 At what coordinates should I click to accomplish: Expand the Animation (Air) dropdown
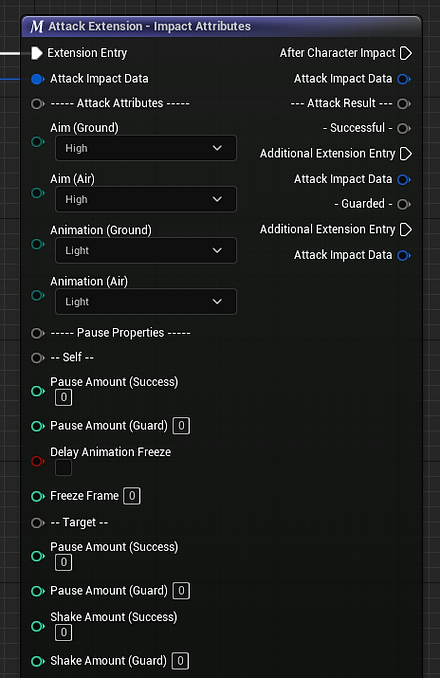(x=146, y=301)
